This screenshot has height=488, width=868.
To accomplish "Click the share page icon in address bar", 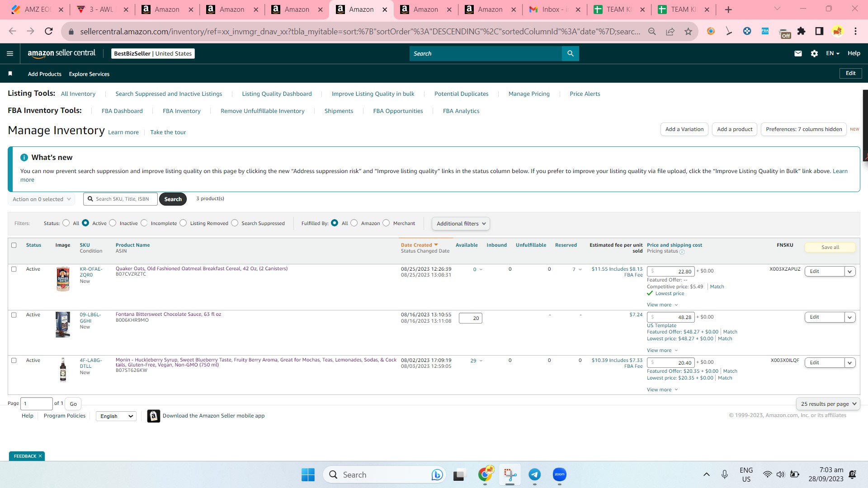I will [x=670, y=31].
